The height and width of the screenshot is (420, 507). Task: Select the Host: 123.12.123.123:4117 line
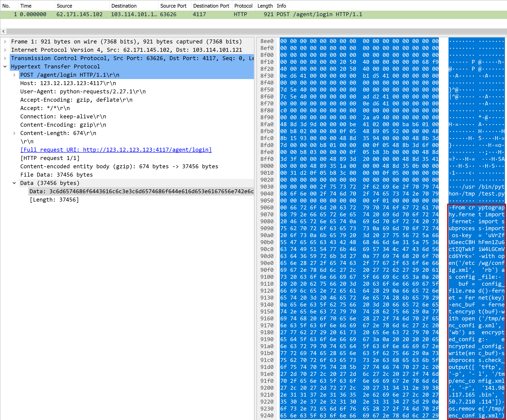click(68, 83)
